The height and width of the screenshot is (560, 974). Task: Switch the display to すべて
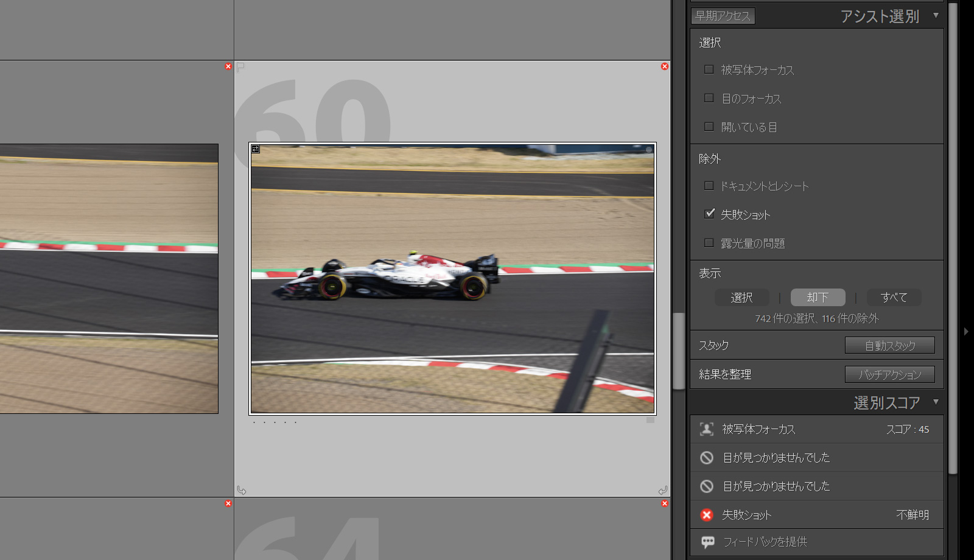(894, 298)
